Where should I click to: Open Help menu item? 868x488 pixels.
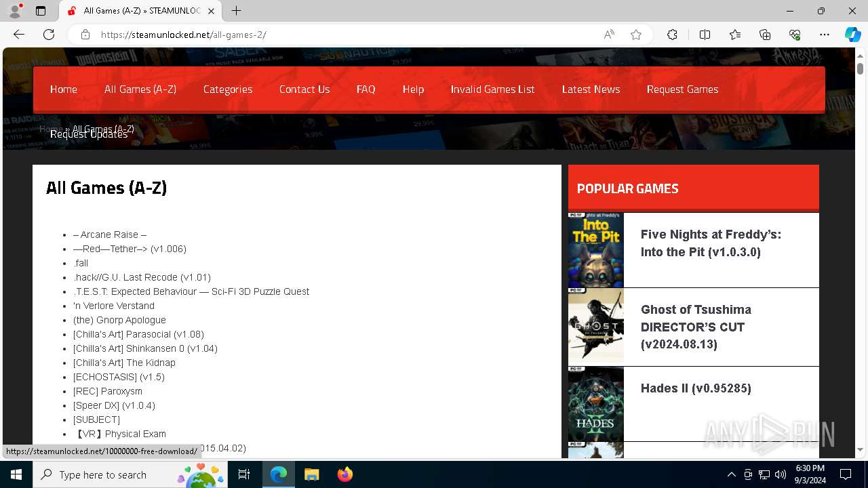click(413, 89)
